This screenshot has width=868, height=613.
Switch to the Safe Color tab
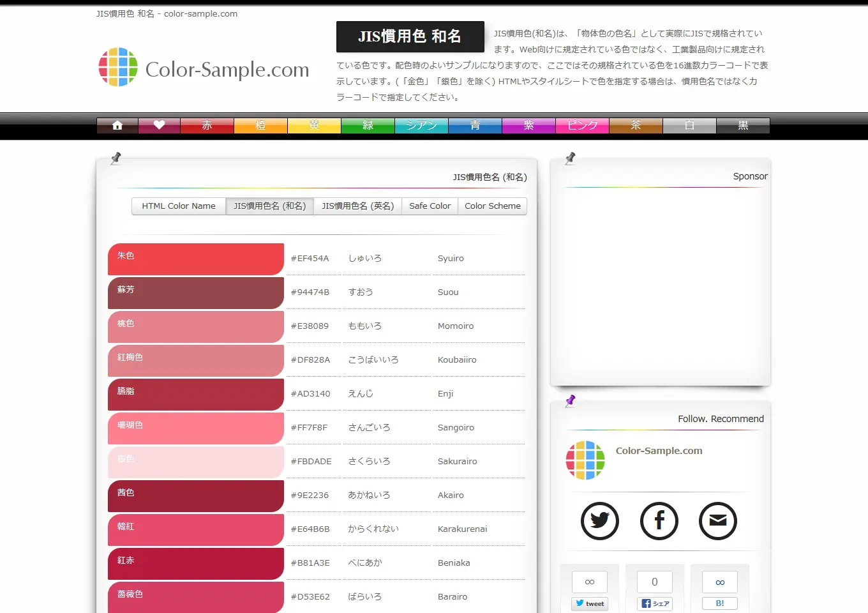[x=430, y=206]
